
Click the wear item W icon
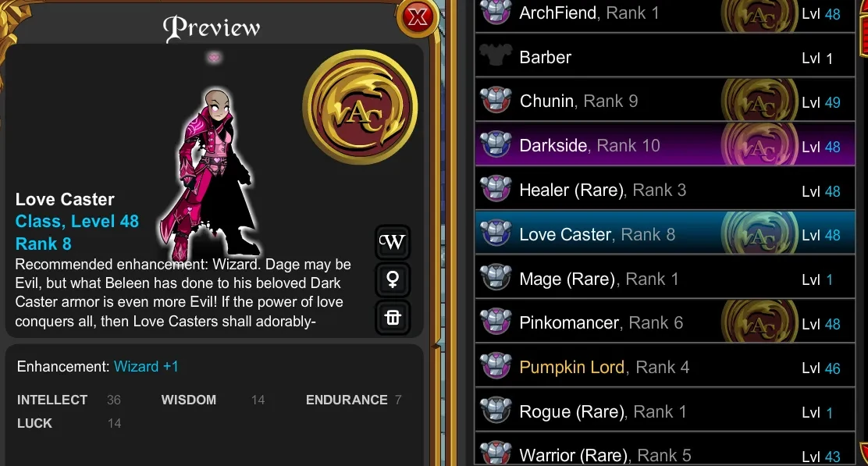[x=393, y=242]
